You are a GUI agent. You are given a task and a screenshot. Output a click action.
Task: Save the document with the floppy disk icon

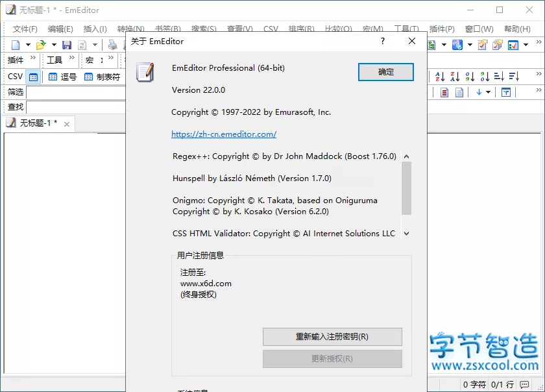point(66,45)
